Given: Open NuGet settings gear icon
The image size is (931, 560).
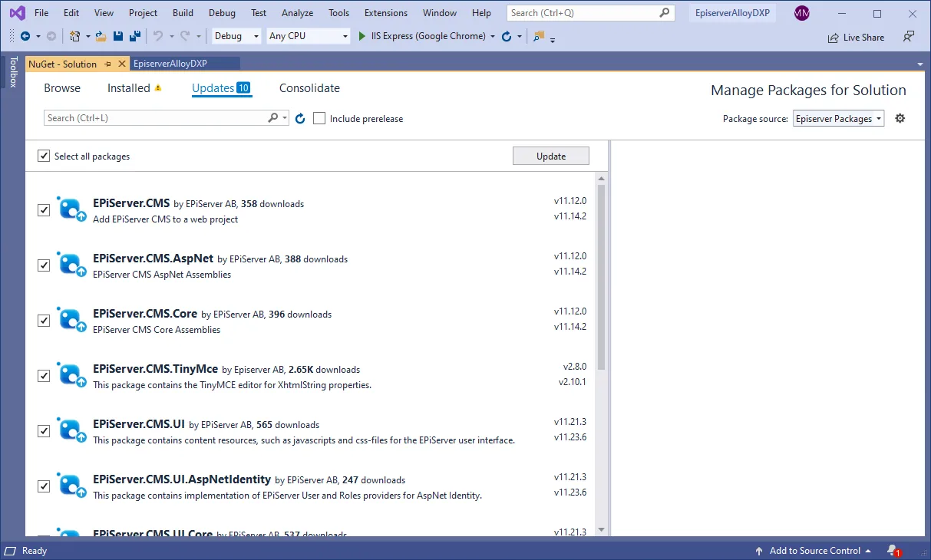Looking at the screenshot, I should tap(900, 118).
